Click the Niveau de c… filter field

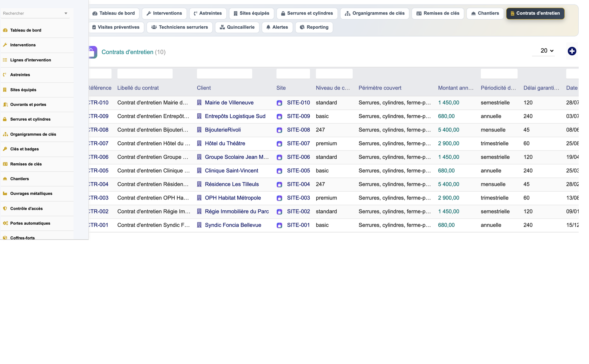pyautogui.click(x=334, y=74)
